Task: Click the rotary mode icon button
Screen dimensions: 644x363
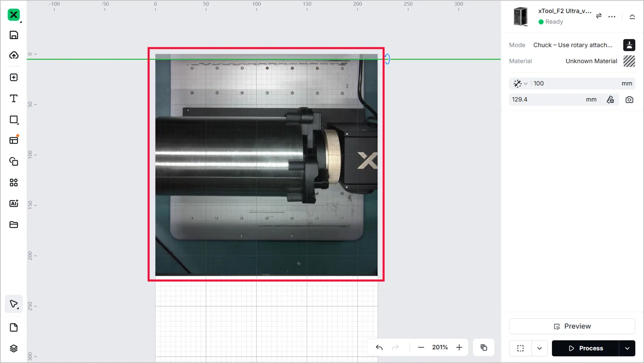Action: [629, 45]
